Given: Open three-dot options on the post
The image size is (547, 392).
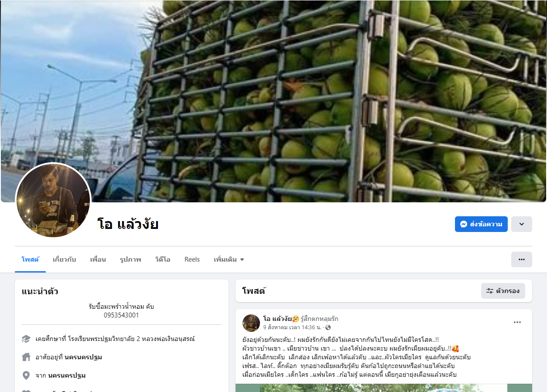Looking at the screenshot, I should click(517, 322).
